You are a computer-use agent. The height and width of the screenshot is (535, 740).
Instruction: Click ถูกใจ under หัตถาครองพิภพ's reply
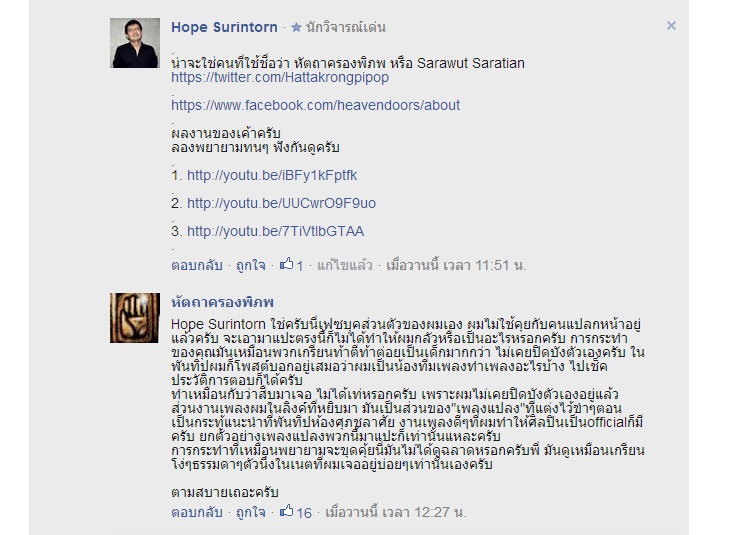tap(251, 512)
